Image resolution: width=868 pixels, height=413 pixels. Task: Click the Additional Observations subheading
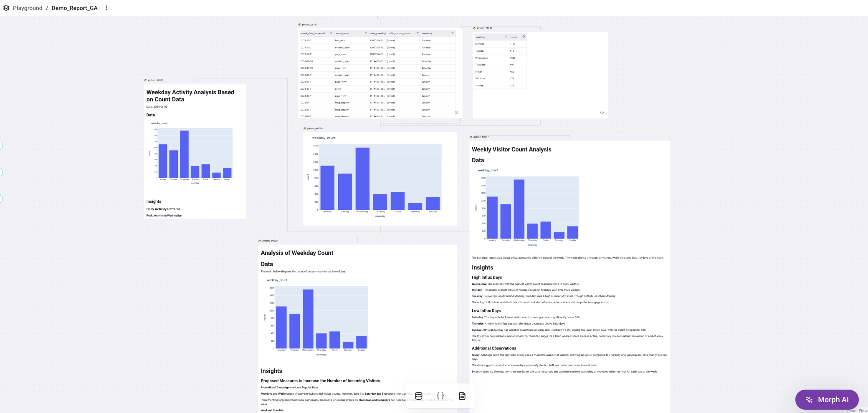click(x=494, y=348)
